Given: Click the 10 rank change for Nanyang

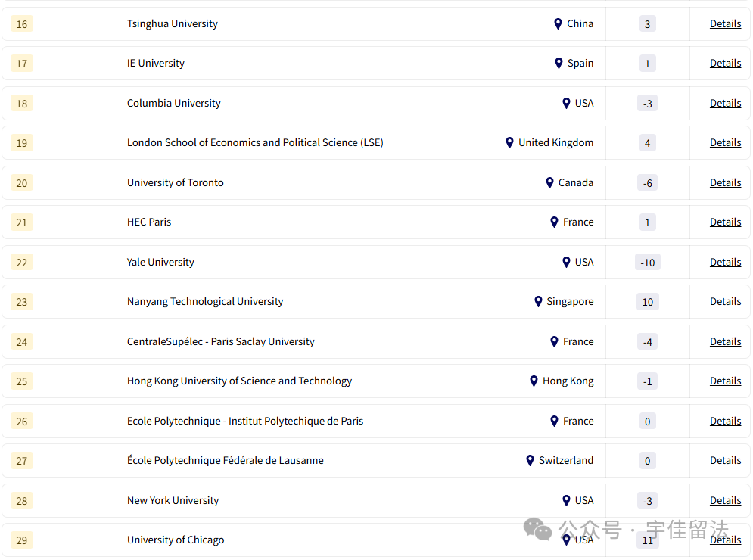Looking at the screenshot, I should 647,302.
